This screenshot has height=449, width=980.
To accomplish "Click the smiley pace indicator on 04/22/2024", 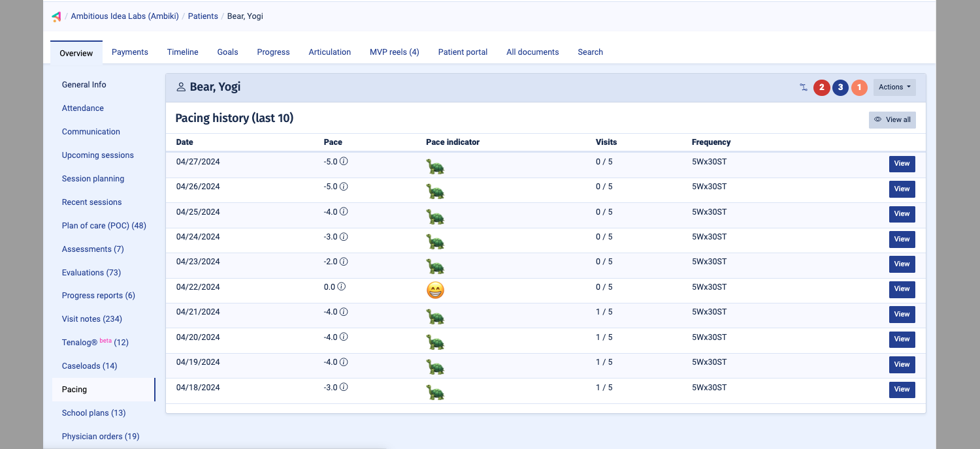I will click(435, 289).
